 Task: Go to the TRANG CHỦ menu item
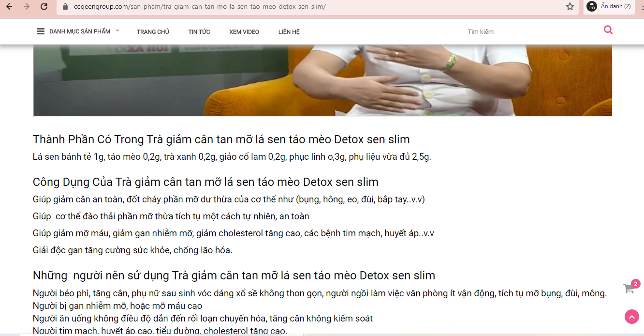coord(153,32)
